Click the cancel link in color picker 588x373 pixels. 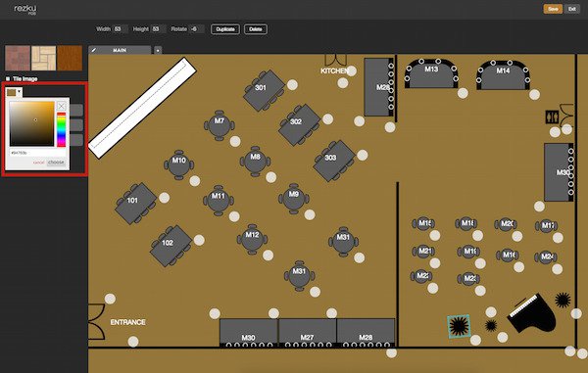coord(38,163)
